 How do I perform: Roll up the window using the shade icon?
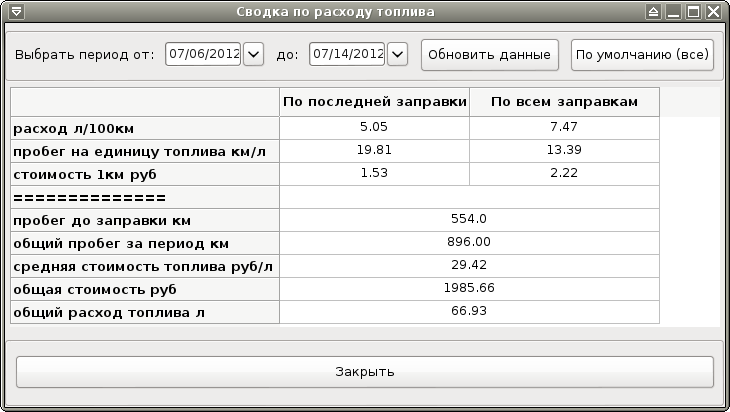(x=653, y=12)
